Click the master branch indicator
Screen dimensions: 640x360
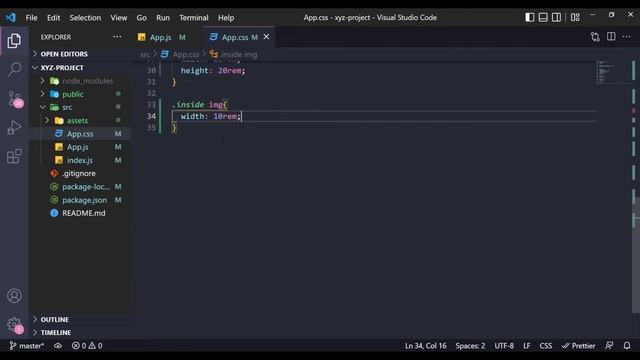tap(27, 346)
